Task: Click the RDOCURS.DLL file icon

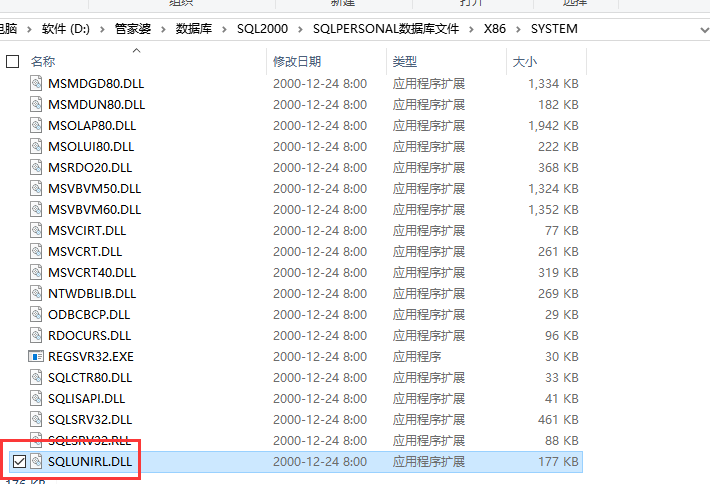Action: 36,335
